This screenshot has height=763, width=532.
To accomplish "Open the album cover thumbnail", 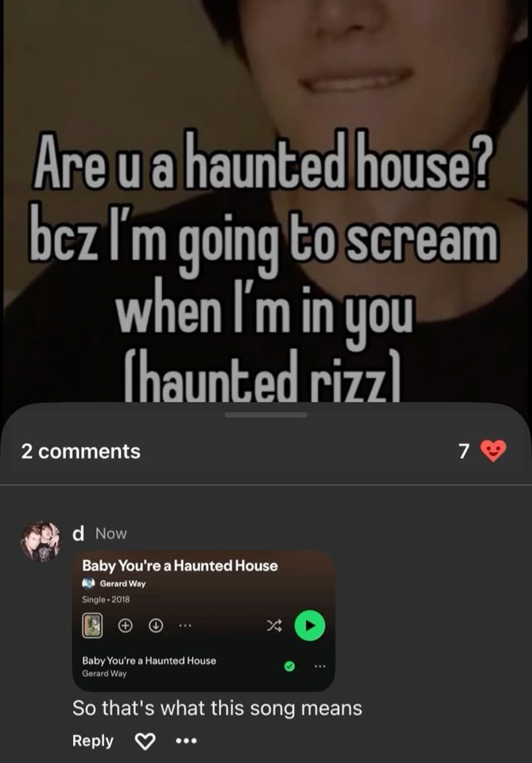I will tap(92, 626).
